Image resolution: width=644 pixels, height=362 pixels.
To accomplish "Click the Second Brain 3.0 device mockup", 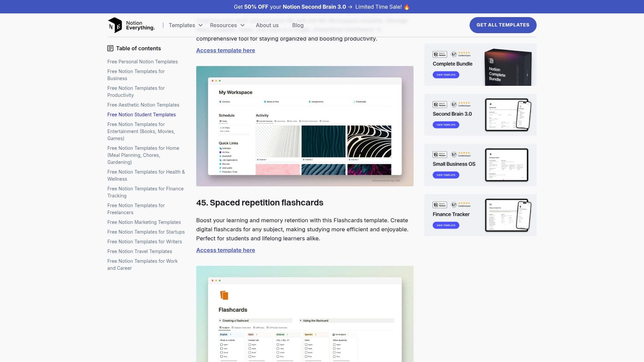I will click(508, 115).
